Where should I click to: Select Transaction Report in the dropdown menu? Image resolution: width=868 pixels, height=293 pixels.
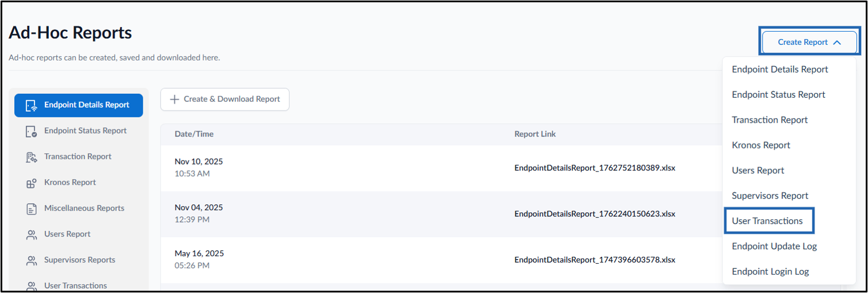pos(770,120)
